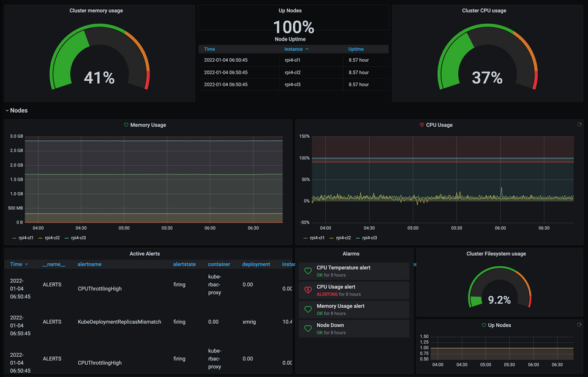
Task: Sort the Up Nodes table by Uptime column
Action: (356, 49)
